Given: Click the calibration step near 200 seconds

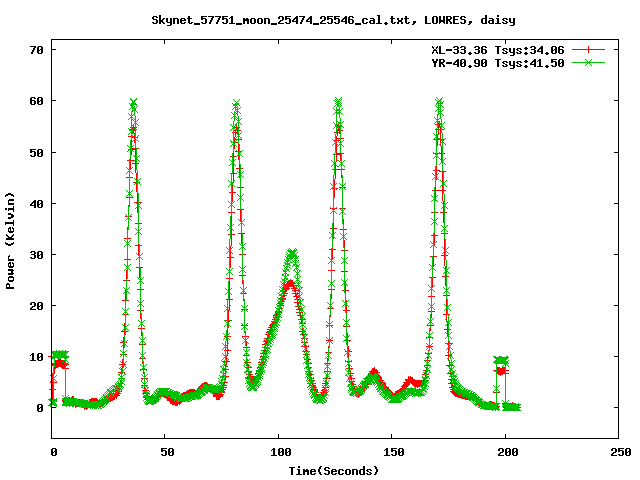Looking at the screenshot, I should click(502, 361).
